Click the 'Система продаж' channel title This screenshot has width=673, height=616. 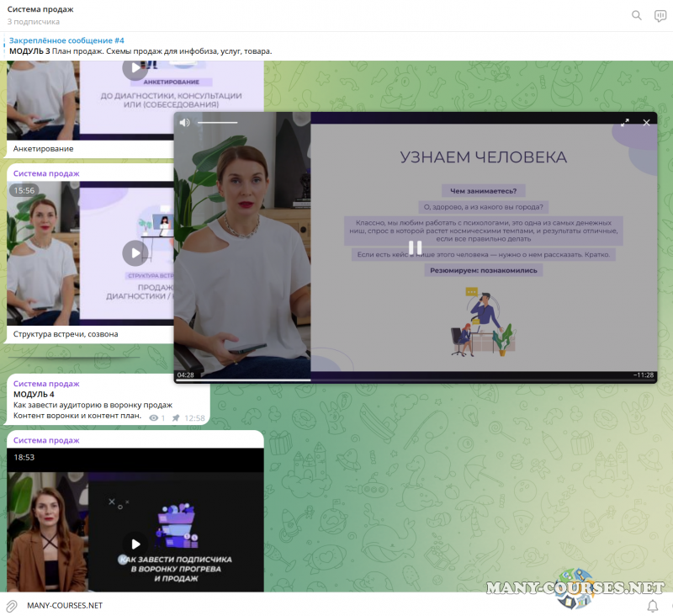pos(40,9)
